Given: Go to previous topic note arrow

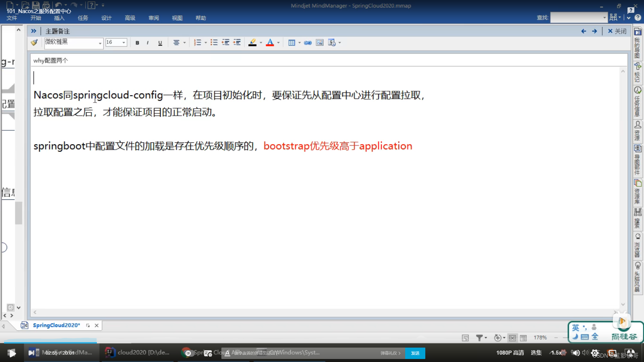Looking at the screenshot, I should coord(584,31).
